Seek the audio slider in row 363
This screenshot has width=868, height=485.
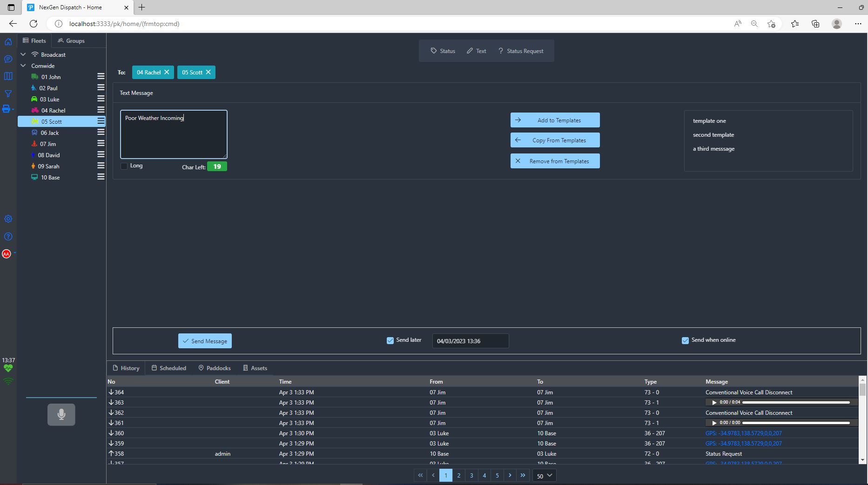[796, 402]
